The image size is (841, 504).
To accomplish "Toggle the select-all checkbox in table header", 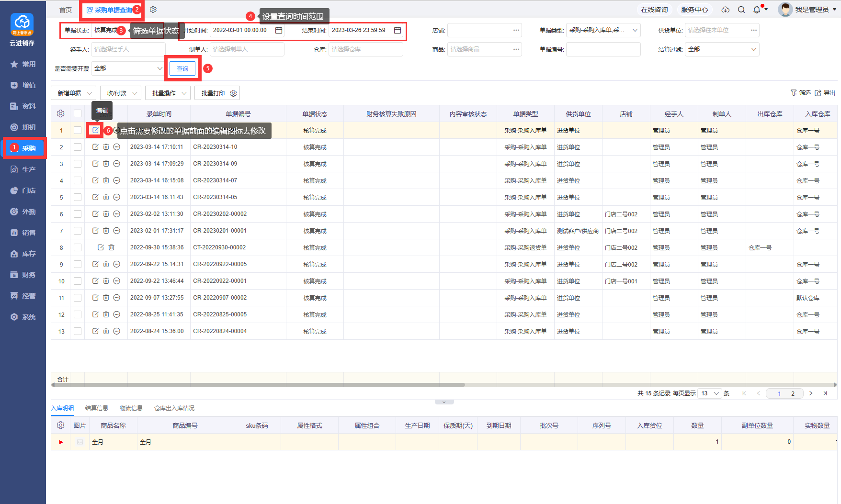I will tap(78, 114).
